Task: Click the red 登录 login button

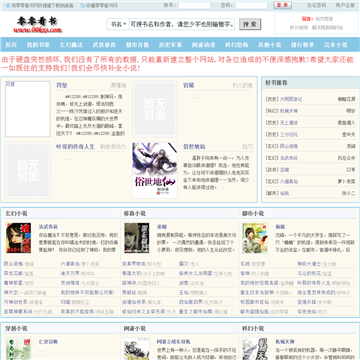Action: point(282,5)
